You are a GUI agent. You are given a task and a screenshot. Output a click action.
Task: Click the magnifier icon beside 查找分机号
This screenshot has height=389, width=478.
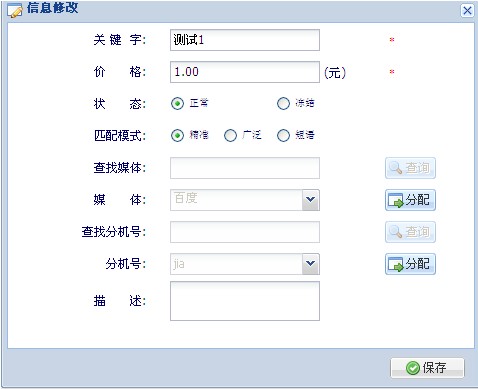395,232
